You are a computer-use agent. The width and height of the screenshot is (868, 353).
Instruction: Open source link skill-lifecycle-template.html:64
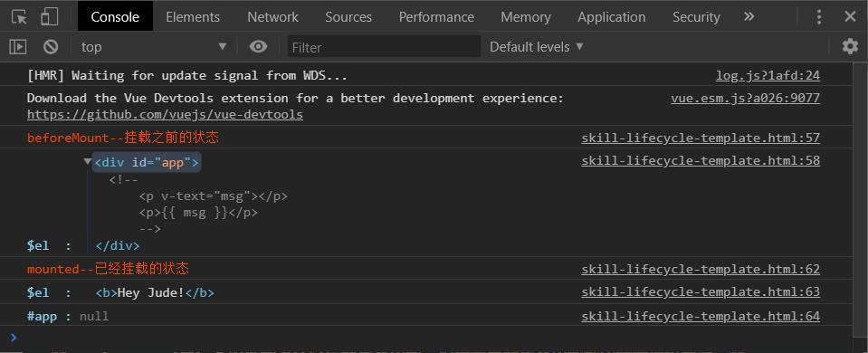pyautogui.click(x=701, y=316)
